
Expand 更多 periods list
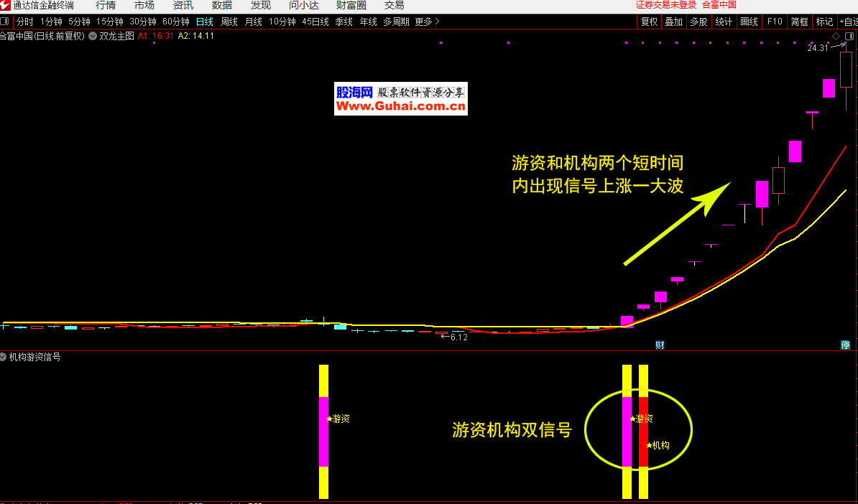point(427,22)
